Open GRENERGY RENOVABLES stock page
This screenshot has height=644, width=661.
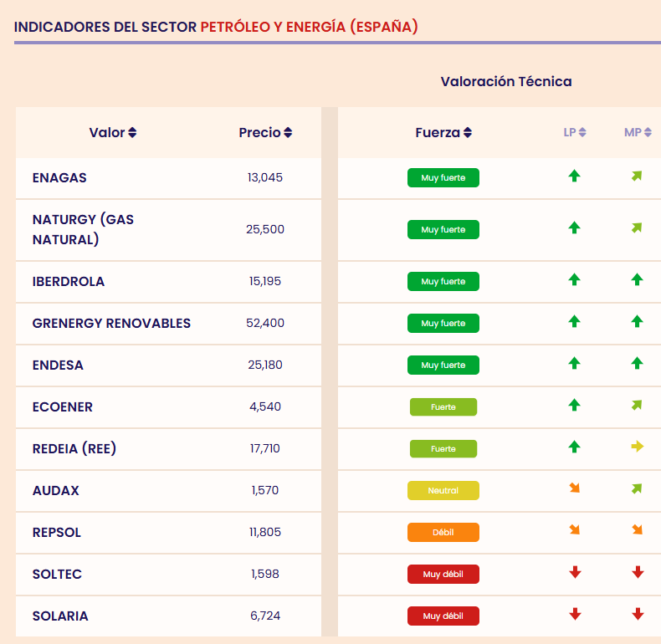[x=111, y=324]
